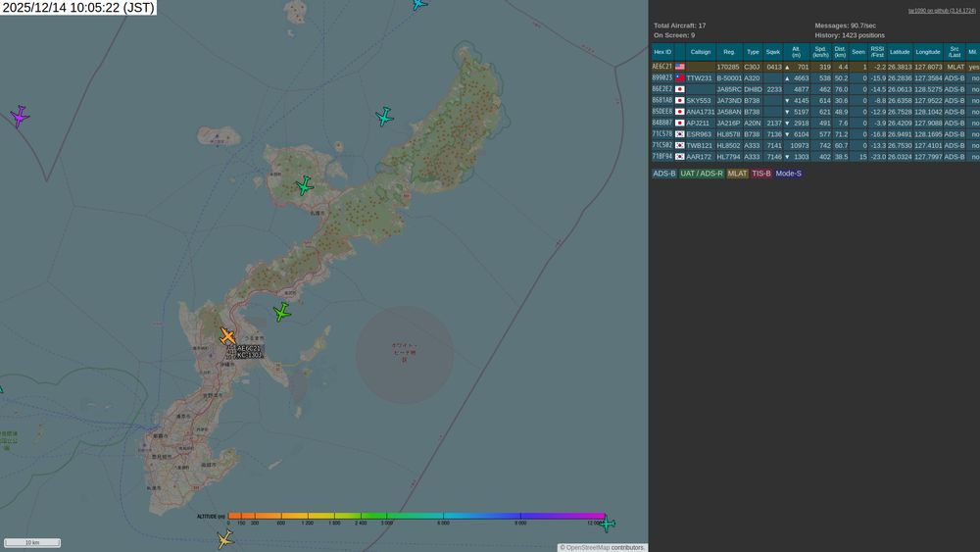Click the Japan flag in SKY553 row
This screenshot has width=980, height=552.
(x=679, y=101)
